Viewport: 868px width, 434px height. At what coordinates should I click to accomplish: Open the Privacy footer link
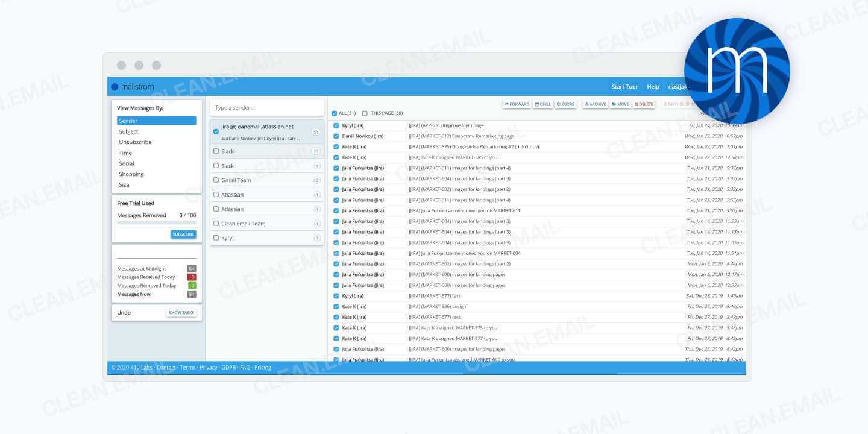pyautogui.click(x=209, y=368)
